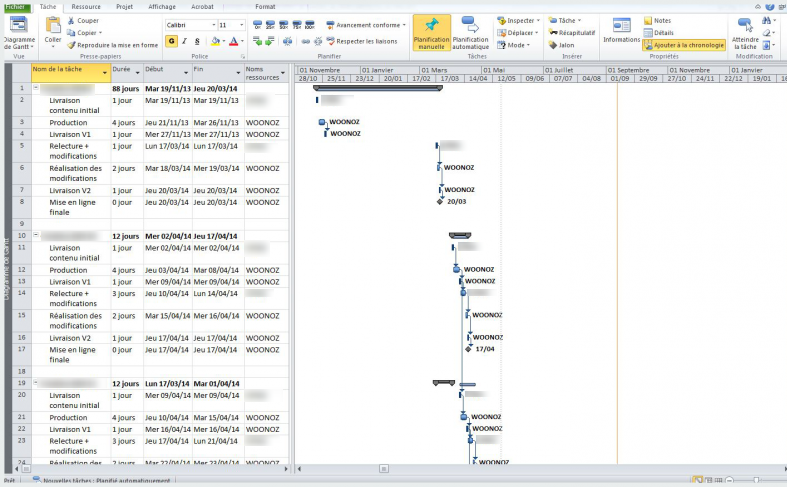Set task to 50% complete
787x490 pixels.
284,25
